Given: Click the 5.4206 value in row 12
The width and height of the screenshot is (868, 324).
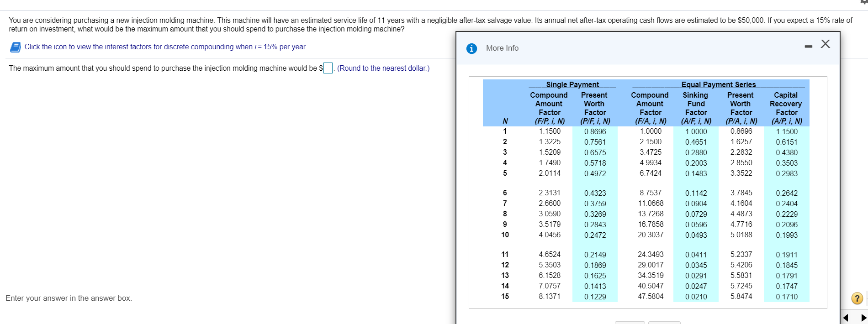Looking at the screenshot, I should [x=741, y=265].
